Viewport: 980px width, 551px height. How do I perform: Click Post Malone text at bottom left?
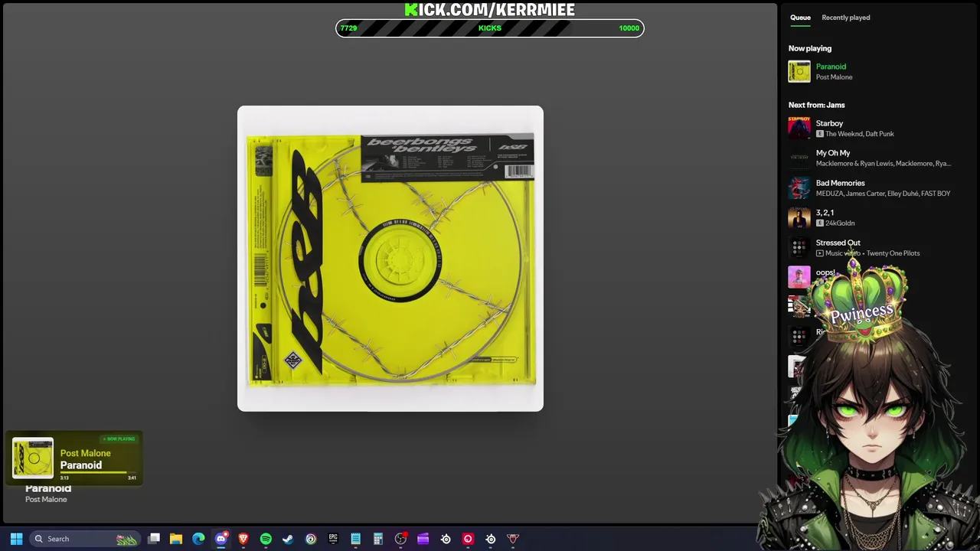tap(46, 500)
